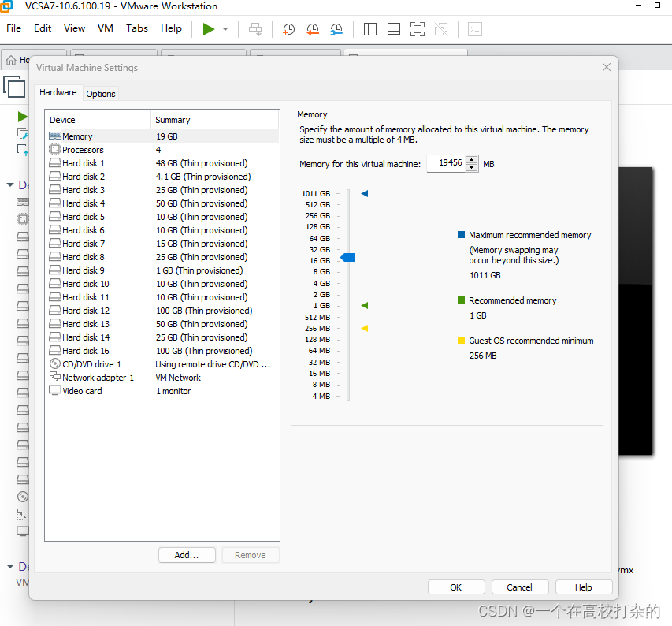Click the '100 GB (Thin provisioned)' Hard disk 12 summary
This screenshot has height=626, width=672.
click(204, 311)
